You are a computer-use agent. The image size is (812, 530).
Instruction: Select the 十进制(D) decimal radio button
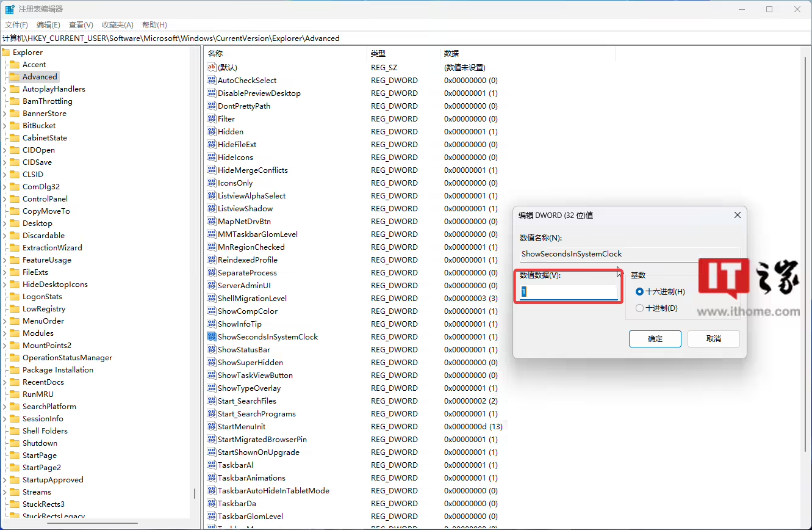[639, 308]
